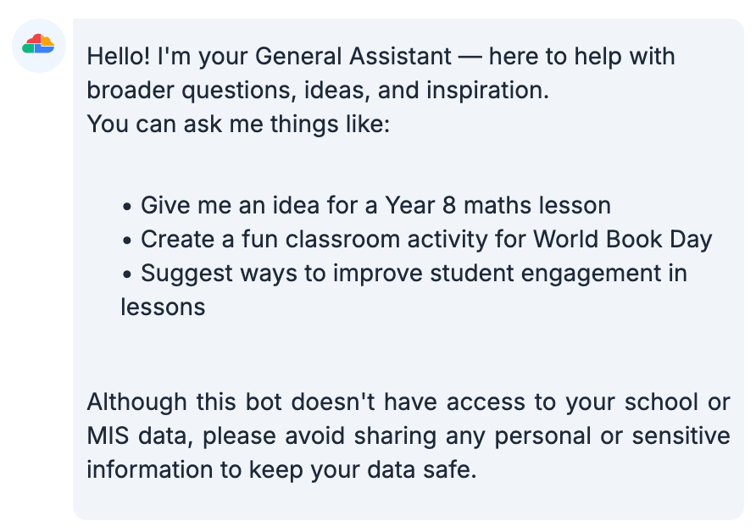The width and height of the screenshot is (756, 532).
Task: Click the wrapped word "lessons" below the third suggestion
Action: click(x=163, y=307)
